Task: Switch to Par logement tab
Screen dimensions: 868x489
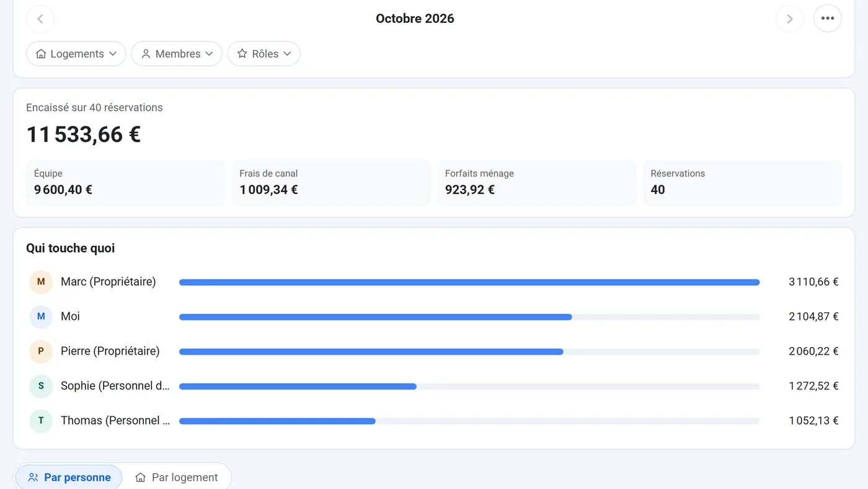Action: click(177, 477)
